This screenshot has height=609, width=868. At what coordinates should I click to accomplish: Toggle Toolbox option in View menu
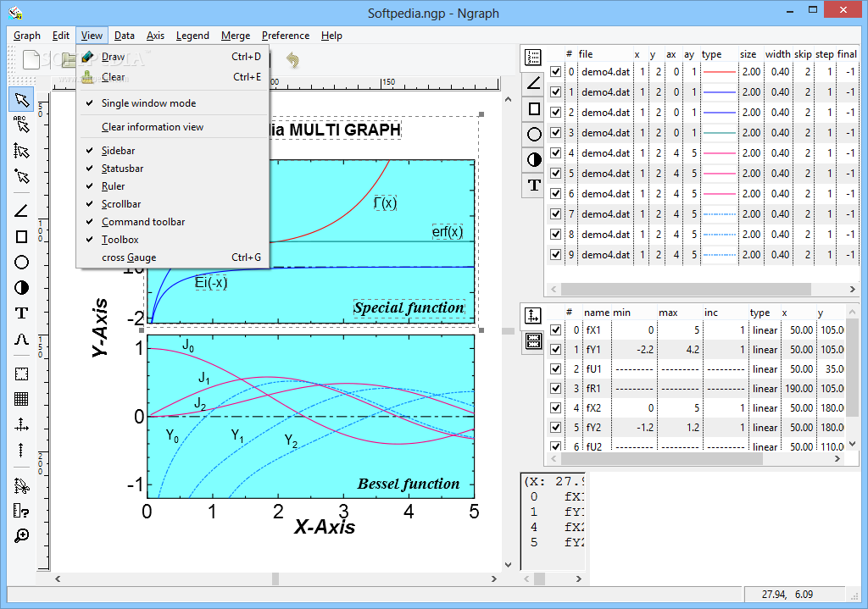click(173, 240)
